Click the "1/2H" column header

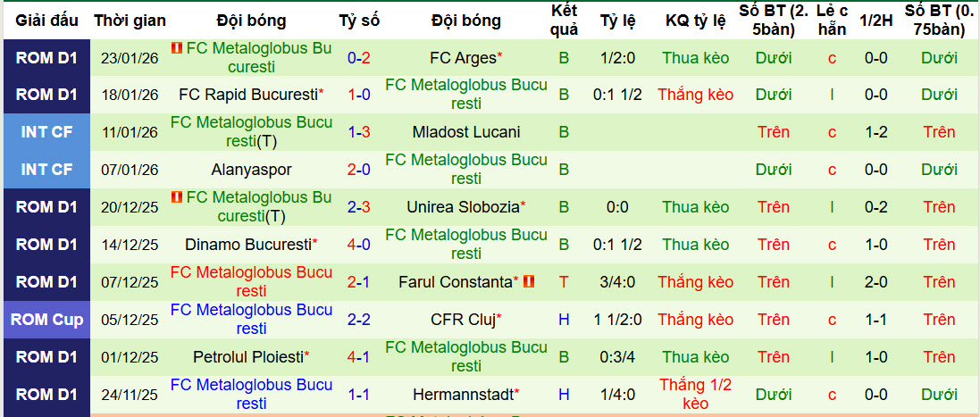(x=875, y=20)
